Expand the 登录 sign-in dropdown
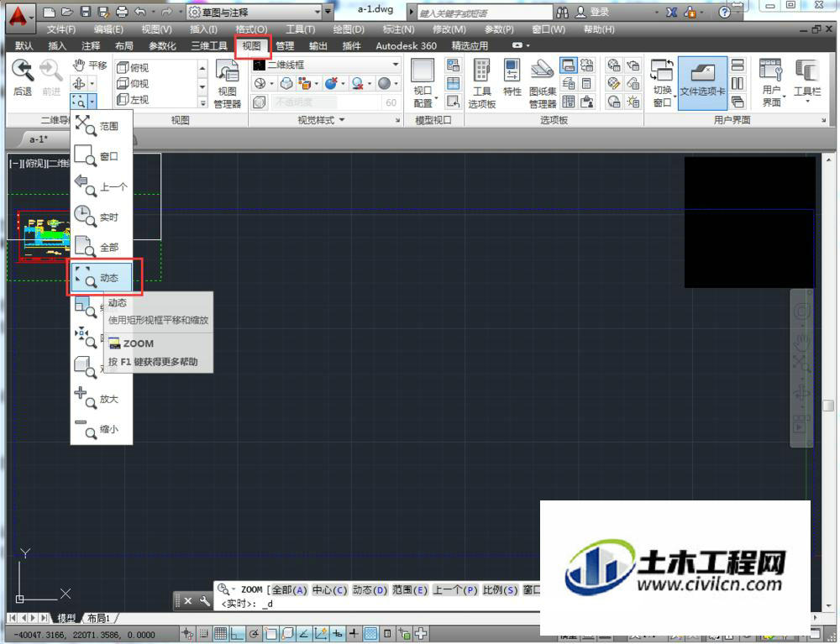The height and width of the screenshot is (644, 840). [658, 13]
